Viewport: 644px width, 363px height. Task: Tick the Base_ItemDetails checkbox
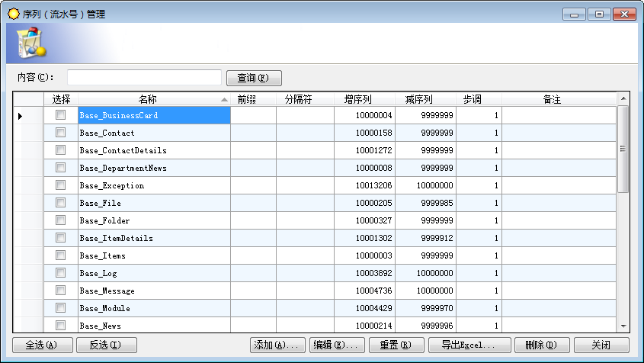pos(60,238)
